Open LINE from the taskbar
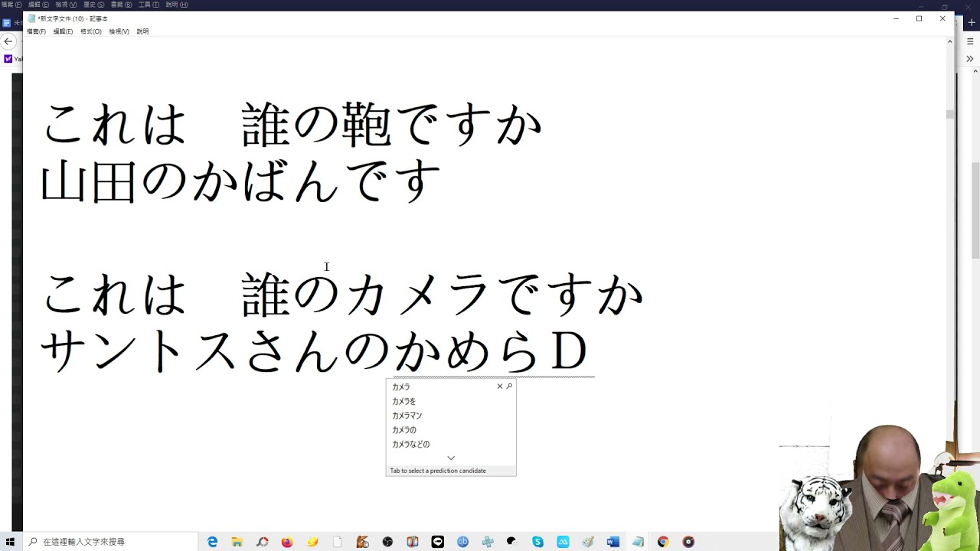Viewport: 980px width, 551px height. tap(438, 542)
